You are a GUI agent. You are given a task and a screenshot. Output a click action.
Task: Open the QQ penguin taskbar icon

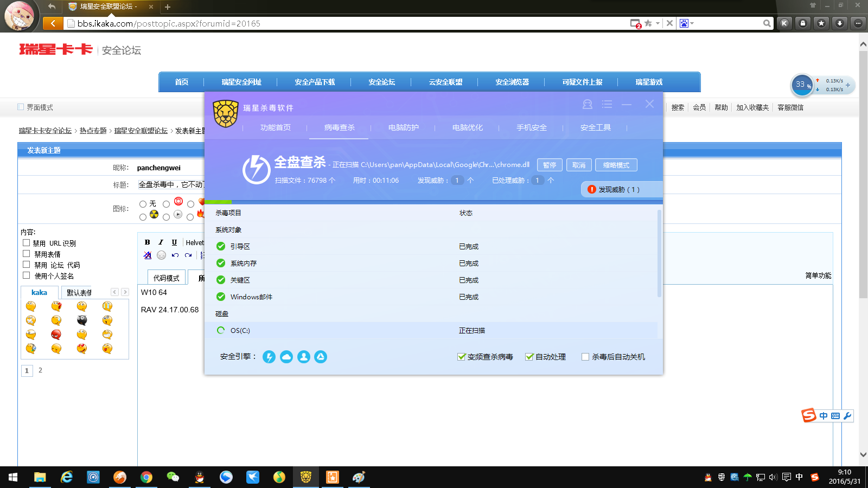point(200,477)
